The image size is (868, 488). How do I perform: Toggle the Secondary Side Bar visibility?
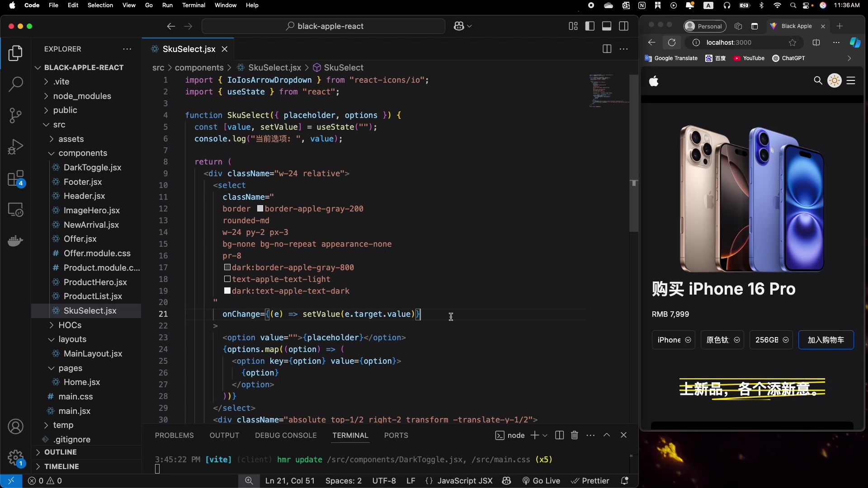point(623,26)
